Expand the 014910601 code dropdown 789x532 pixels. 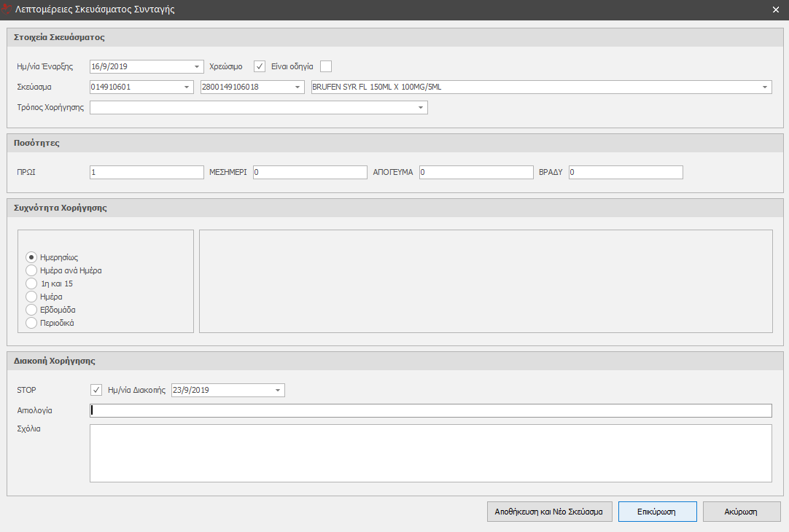(188, 87)
